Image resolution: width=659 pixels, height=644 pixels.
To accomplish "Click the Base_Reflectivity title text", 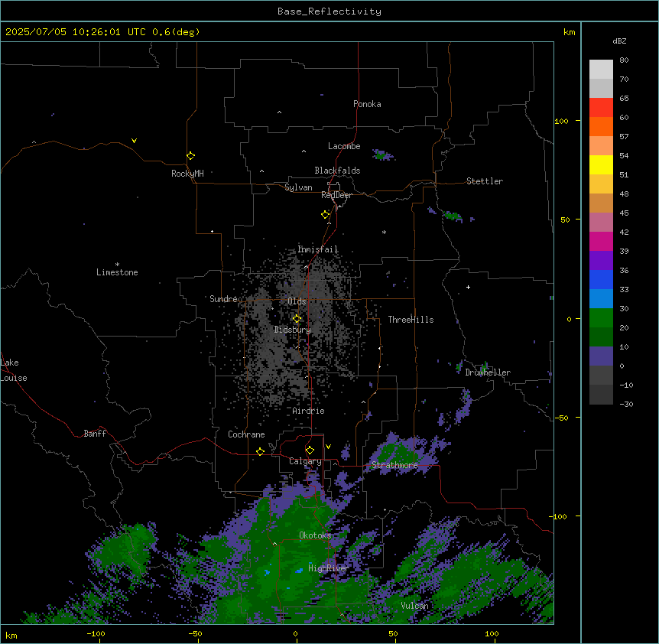I will [329, 11].
